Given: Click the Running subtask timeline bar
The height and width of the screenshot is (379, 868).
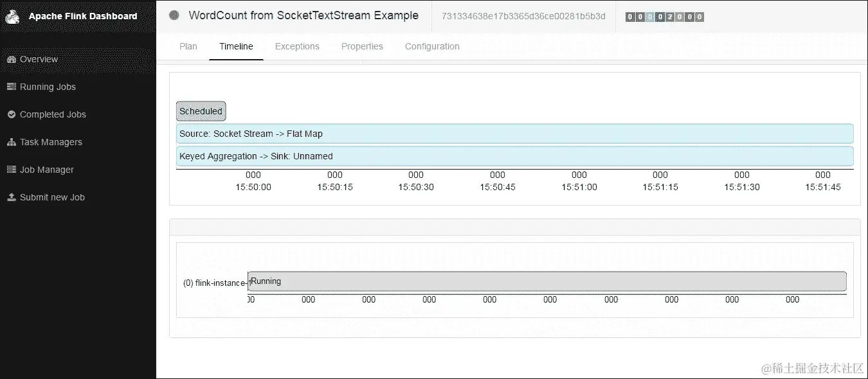Looking at the screenshot, I should point(547,281).
